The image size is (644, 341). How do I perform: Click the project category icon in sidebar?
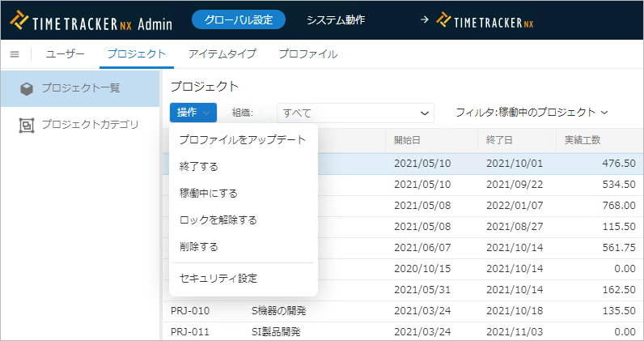click(x=27, y=126)
